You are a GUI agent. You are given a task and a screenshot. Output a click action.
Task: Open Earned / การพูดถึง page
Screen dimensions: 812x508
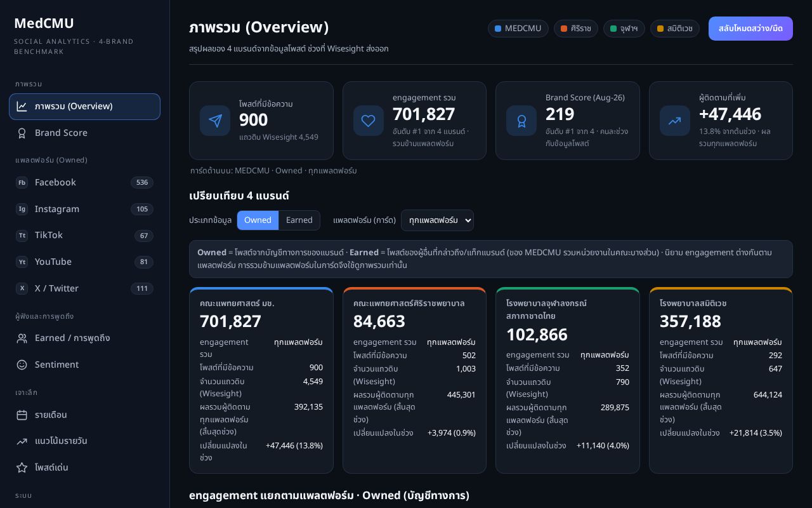point(84,338)
